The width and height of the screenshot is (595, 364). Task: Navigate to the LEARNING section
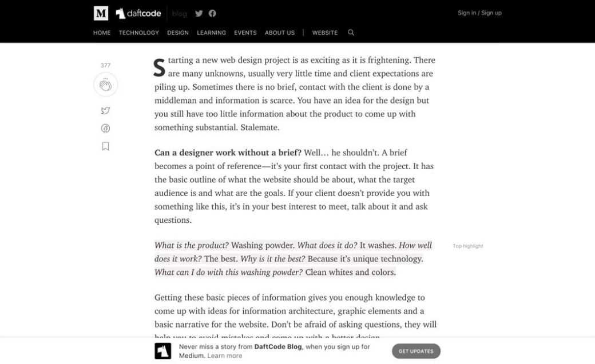[212, 33]
